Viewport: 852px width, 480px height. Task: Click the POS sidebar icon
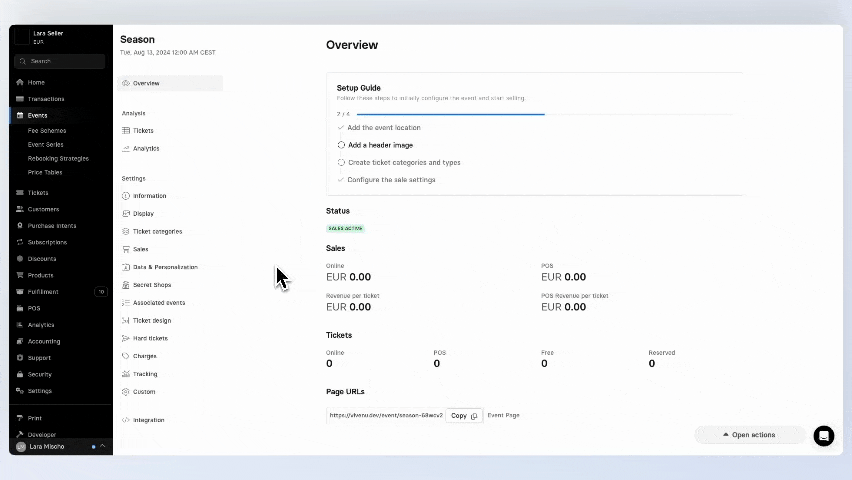(x=20, y=308)
